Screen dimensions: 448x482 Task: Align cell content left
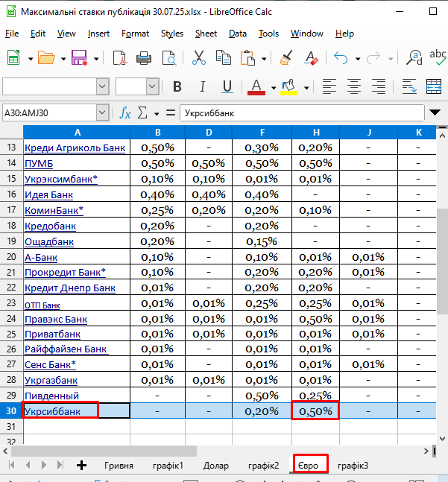click(329, 86)
